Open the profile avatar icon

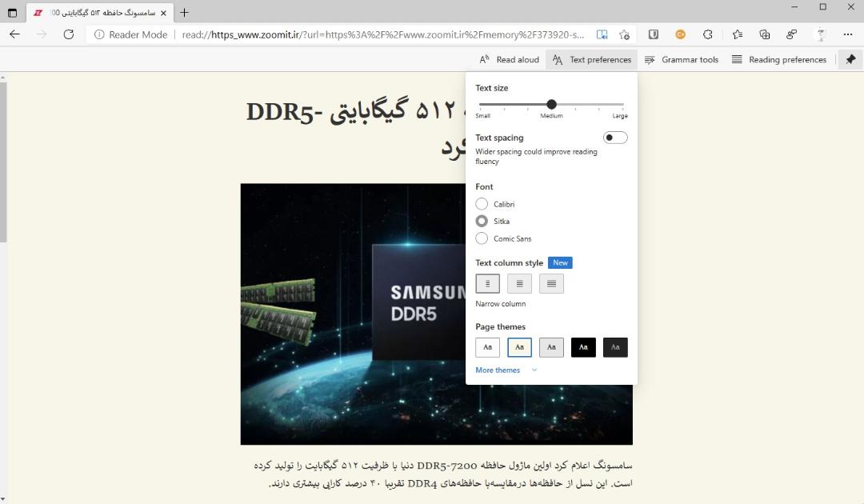point(821,34)
